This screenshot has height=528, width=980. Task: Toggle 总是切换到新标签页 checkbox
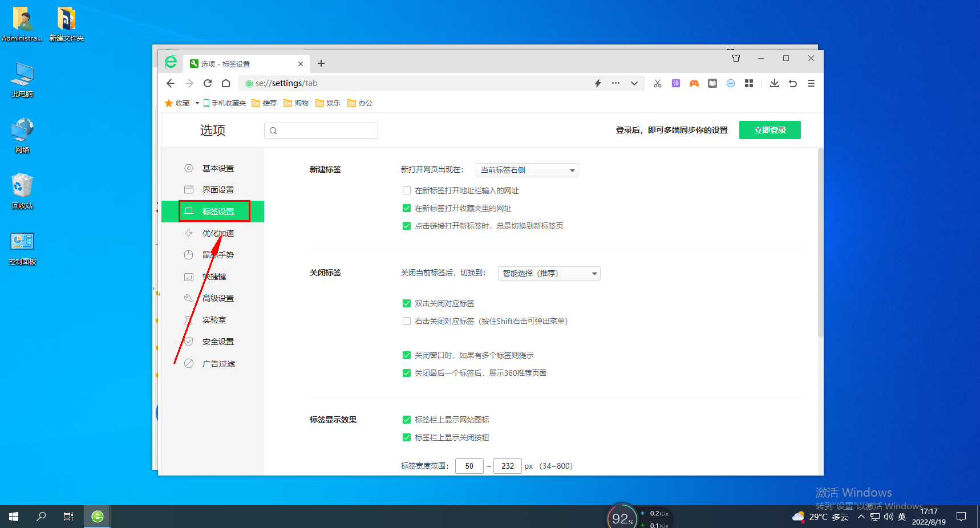407,226
